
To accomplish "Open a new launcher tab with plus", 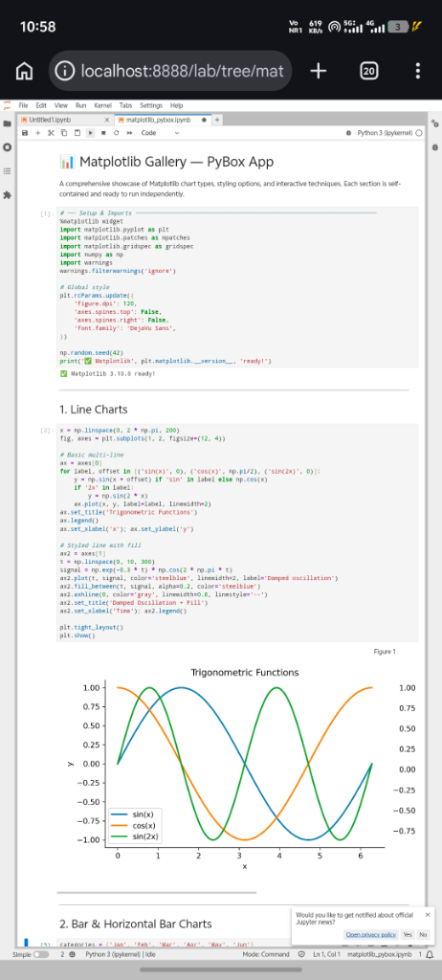I will pos(217,119).
